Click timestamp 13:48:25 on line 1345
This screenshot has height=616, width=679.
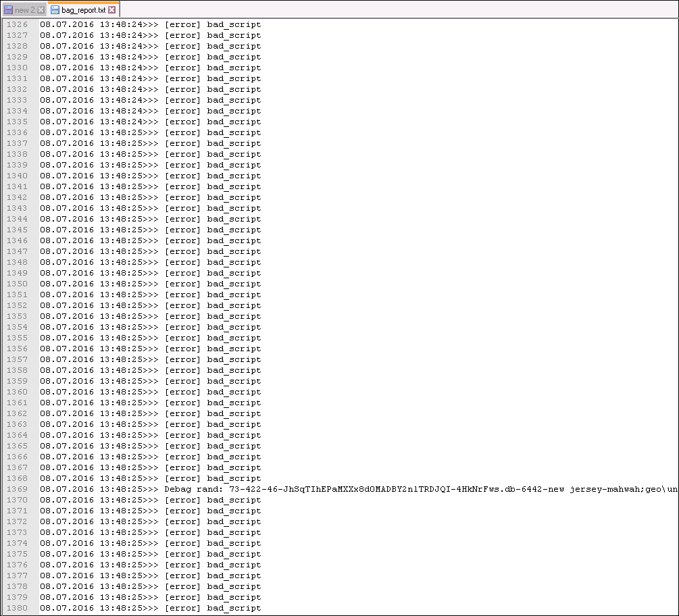[x=121, y=230]
